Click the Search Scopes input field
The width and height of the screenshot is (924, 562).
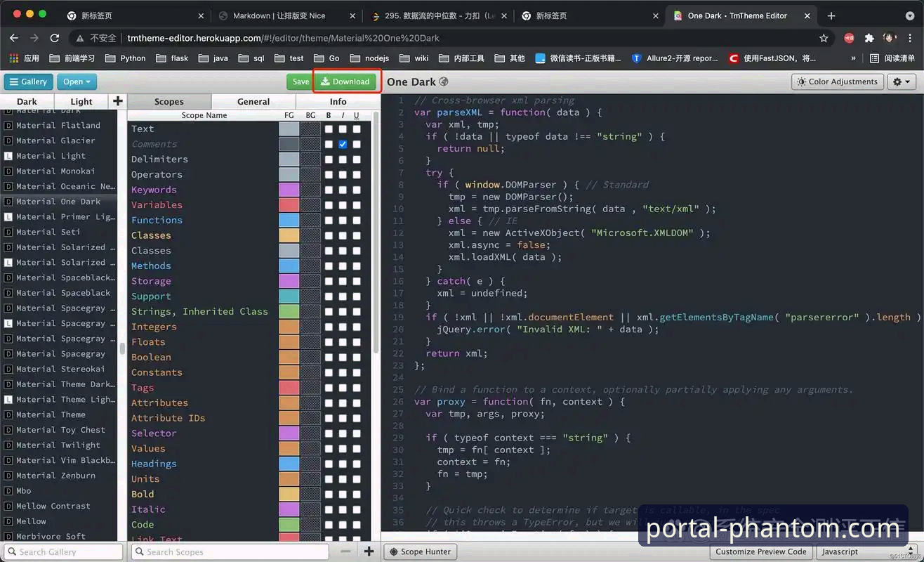230,551
